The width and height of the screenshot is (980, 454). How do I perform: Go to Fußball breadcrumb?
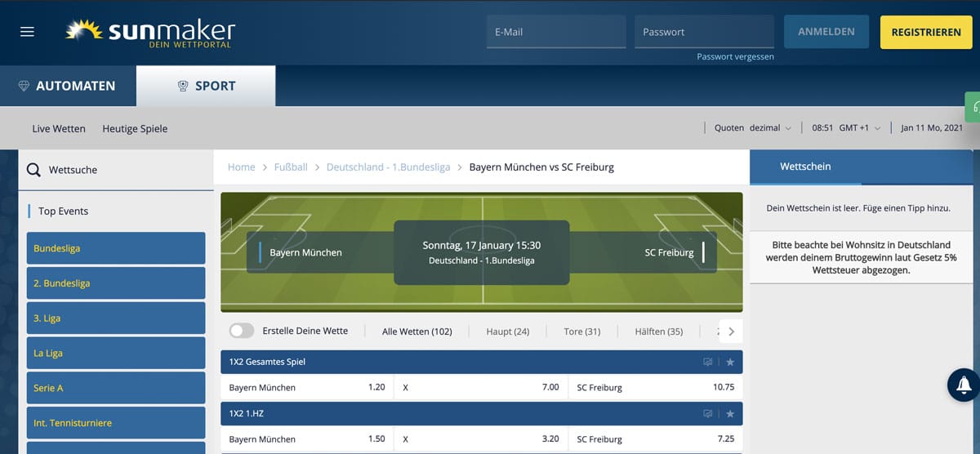pos(291,167)
